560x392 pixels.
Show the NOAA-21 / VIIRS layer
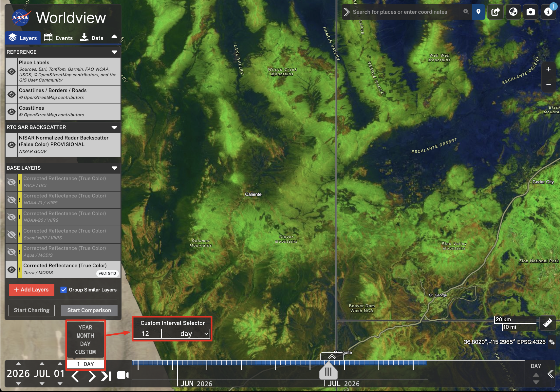pyautogui.click(x=11, y=199)
